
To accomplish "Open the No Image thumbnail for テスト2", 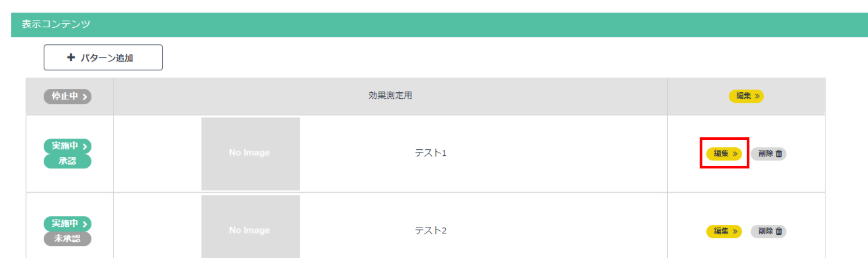I will tap(250, 227).
